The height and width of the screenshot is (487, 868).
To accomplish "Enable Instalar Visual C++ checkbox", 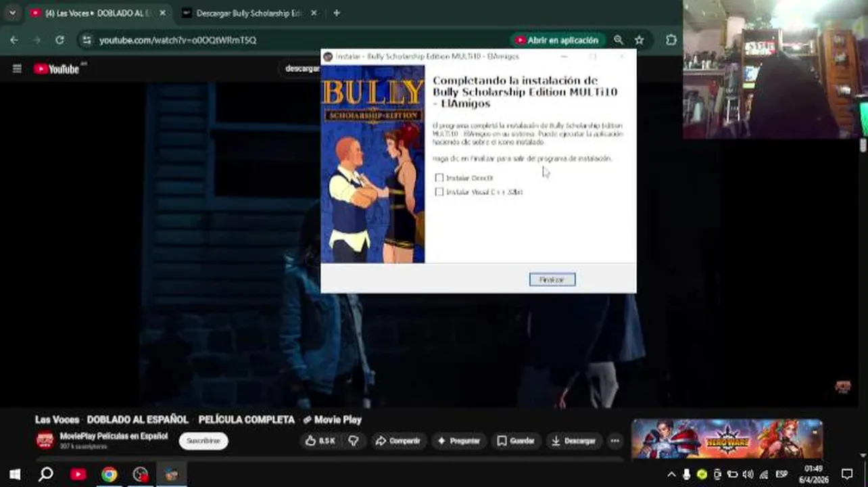I will pos(439,192).
